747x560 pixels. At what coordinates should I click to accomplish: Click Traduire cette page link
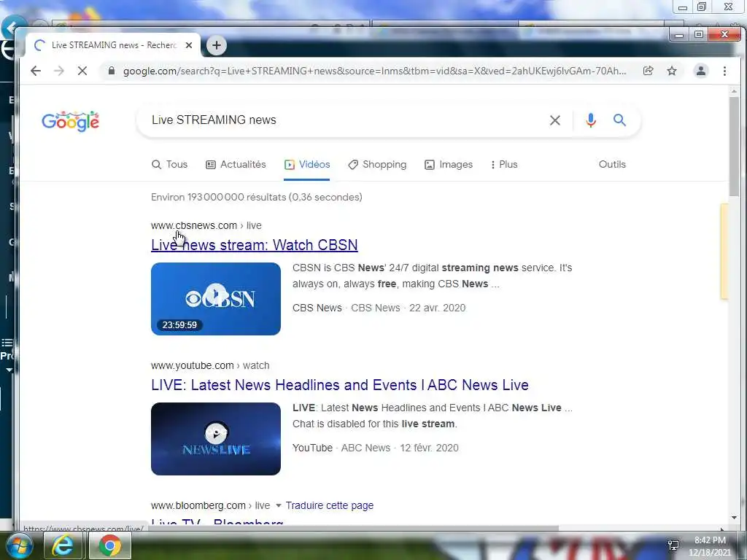tap(330, 505)
